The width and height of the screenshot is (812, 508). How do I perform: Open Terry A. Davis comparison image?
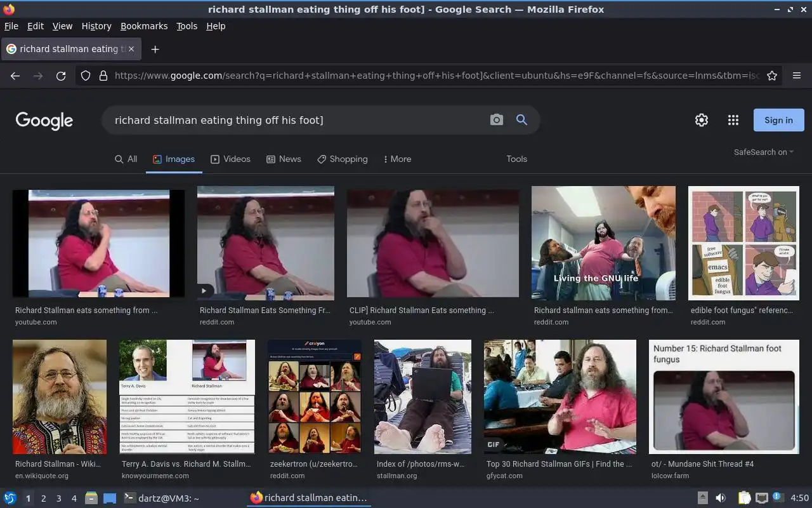(x=187, y=397)
